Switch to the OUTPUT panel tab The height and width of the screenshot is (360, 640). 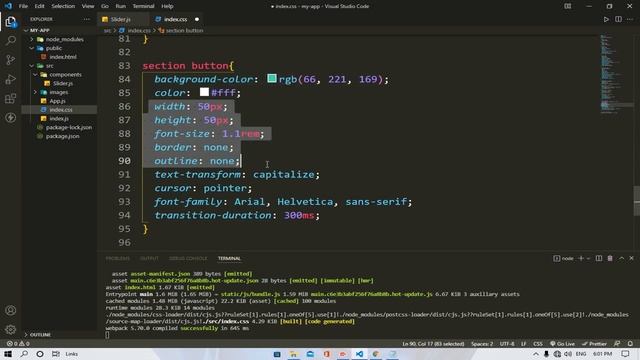pyautogui.click(x=149, y=258)
